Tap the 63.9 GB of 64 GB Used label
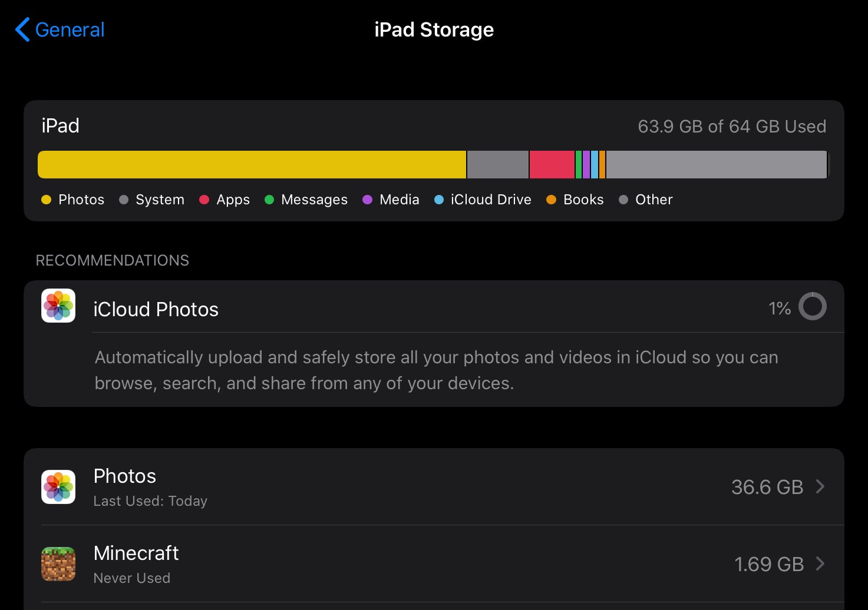 click(x=731, y=127)
